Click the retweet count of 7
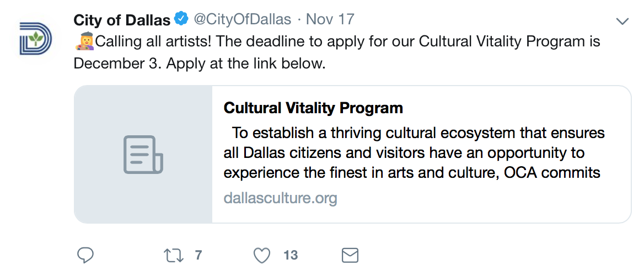 198,255
